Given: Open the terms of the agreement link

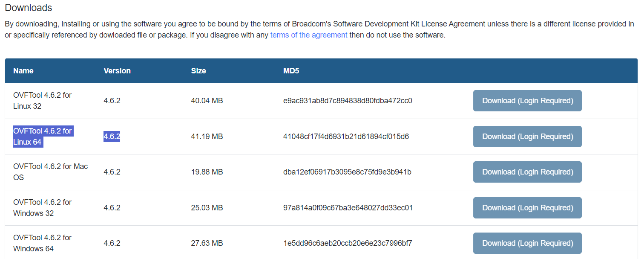Looking at the screenshot, I should pos(309,35).
